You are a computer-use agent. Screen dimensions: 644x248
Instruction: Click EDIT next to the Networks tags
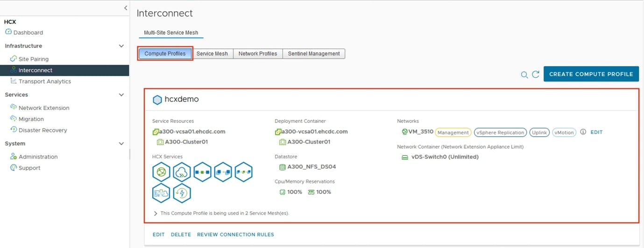tap(596, 132)
